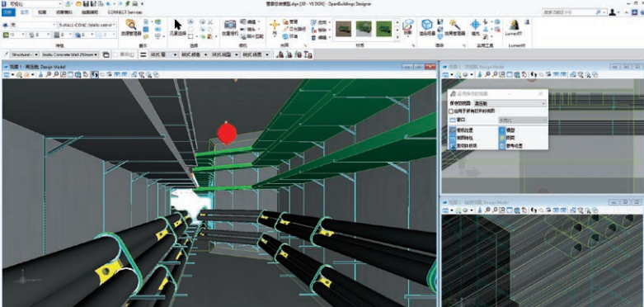Click the red sphere marker in tunnel view

click(x=227, y=133)
